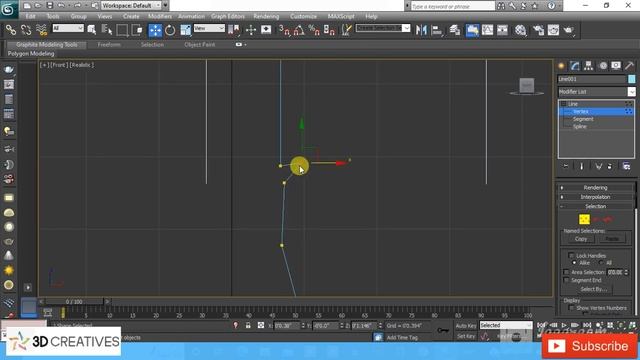Activate Select and Move tool
The width and height of the screenshot is (640, 360).
click(x=155, y=30)
